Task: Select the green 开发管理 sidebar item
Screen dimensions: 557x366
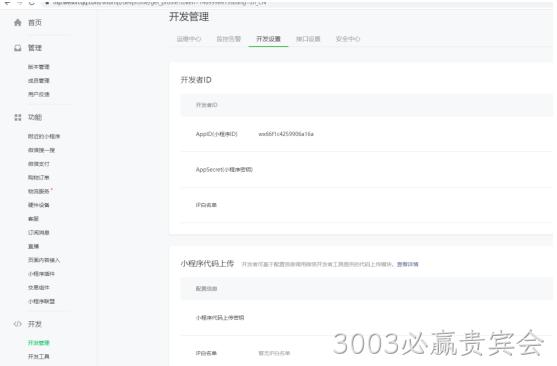Action: [39, 343]
